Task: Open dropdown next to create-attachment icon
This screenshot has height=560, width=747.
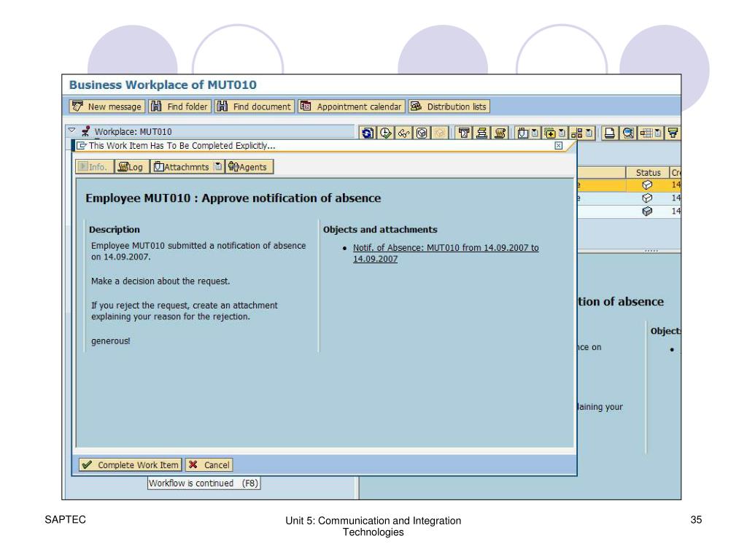Action: pos(562,133)
